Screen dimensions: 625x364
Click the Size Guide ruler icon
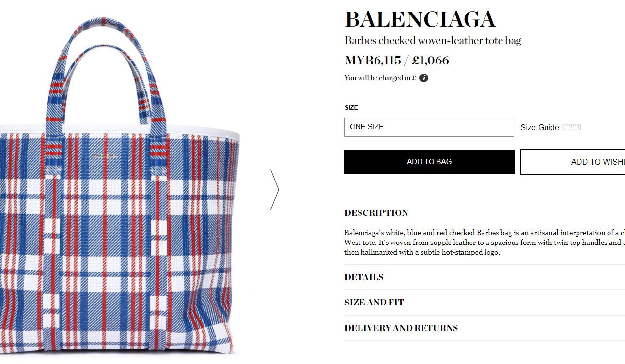[571, 127]
